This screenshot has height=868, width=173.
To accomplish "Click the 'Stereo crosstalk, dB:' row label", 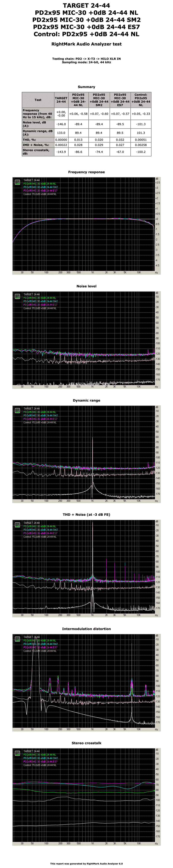I will (x=38, y=152).
